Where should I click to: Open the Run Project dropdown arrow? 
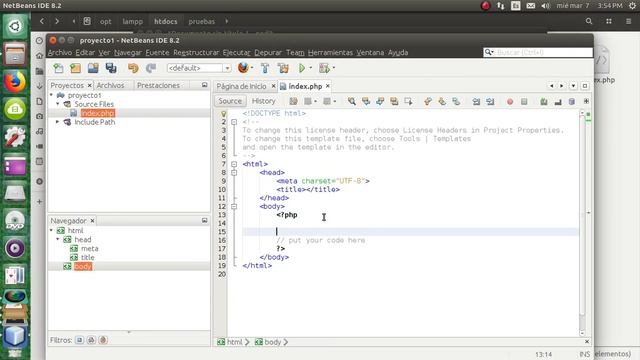click(x=311, y=68)
